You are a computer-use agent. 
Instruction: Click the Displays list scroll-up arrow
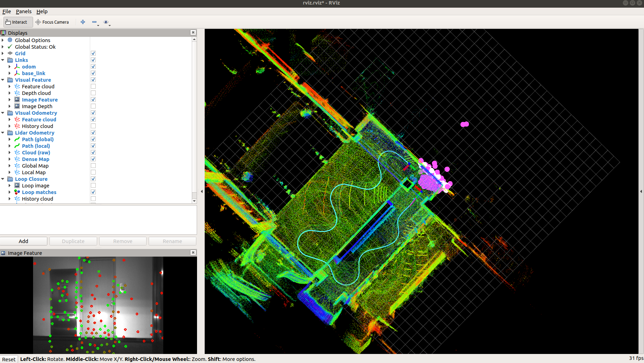click(x=194, y=39)
